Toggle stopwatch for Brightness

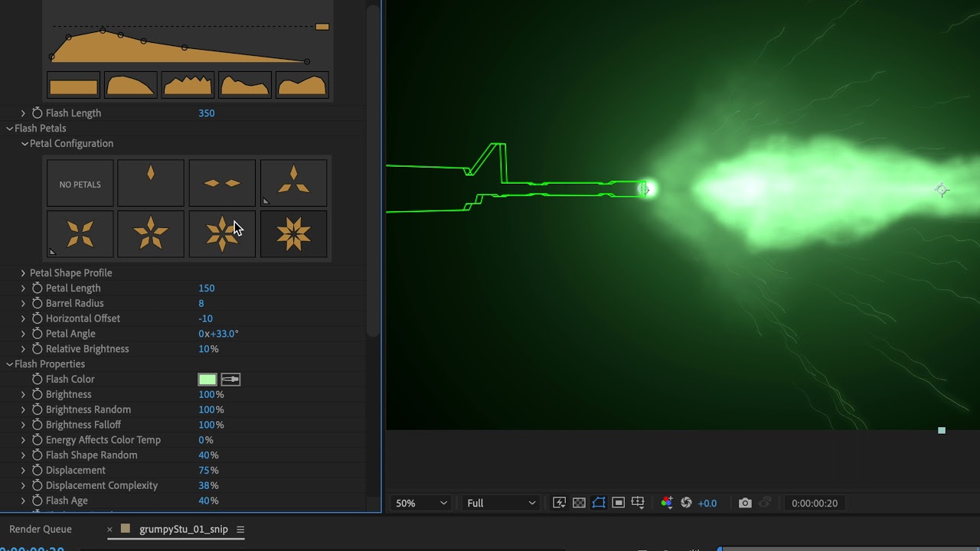pos(37,394)
